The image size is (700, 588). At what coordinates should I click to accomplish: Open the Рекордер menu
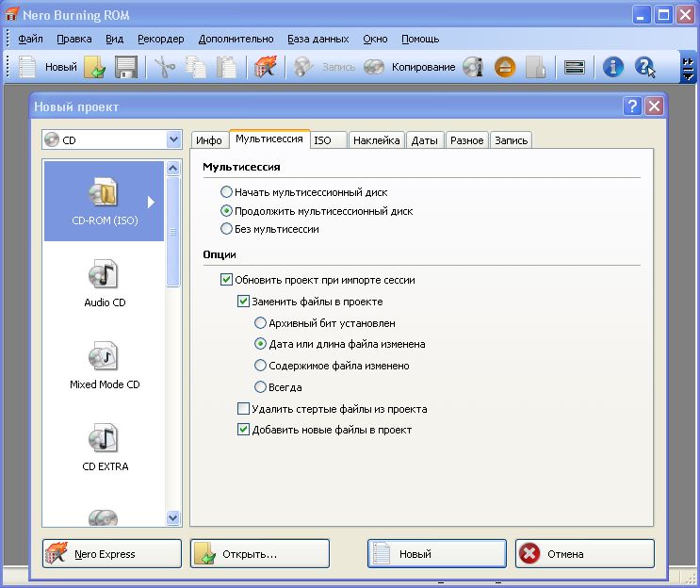point(161,39)
